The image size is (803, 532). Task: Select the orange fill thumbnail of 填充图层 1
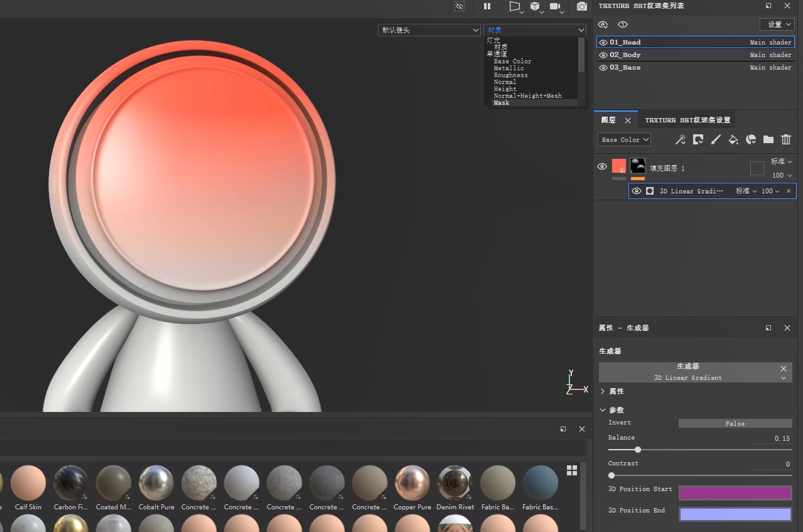(619, 167)
